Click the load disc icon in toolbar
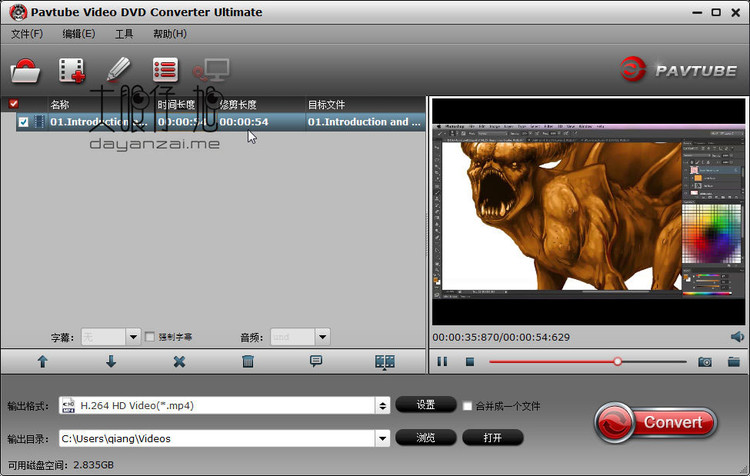750x476 pixels. click(25, 71)
